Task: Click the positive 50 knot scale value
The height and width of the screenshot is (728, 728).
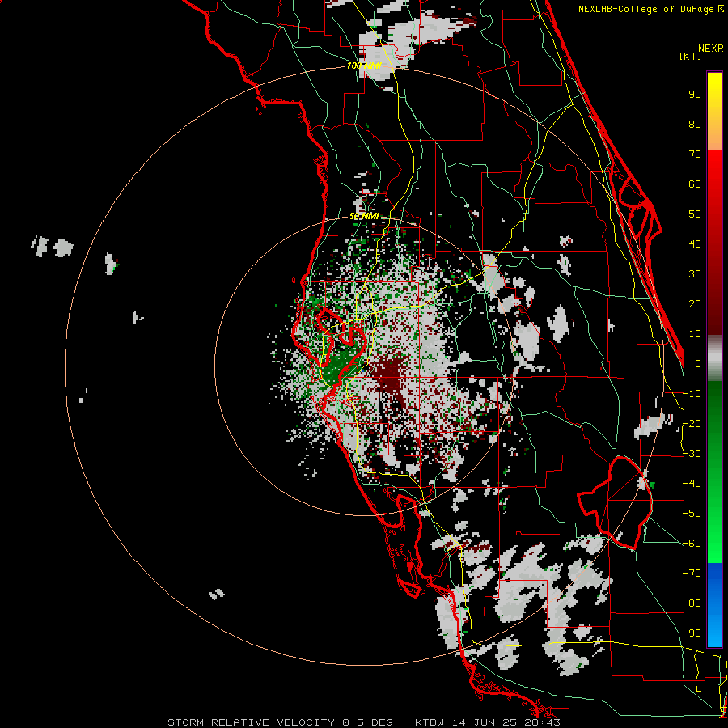Action: (695, 214)
